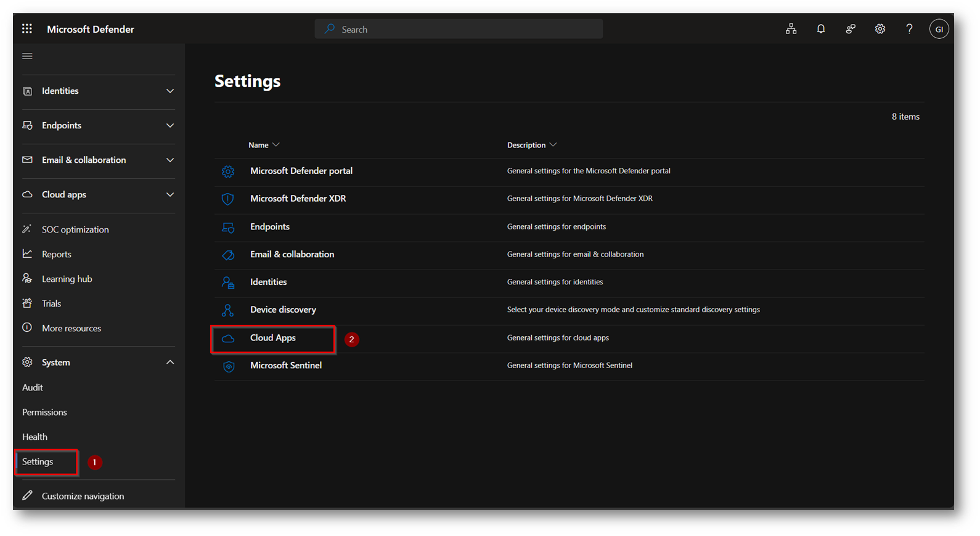Click the community feedback icon in header
This screenshot has height=536, width=980.
point(850,29)
